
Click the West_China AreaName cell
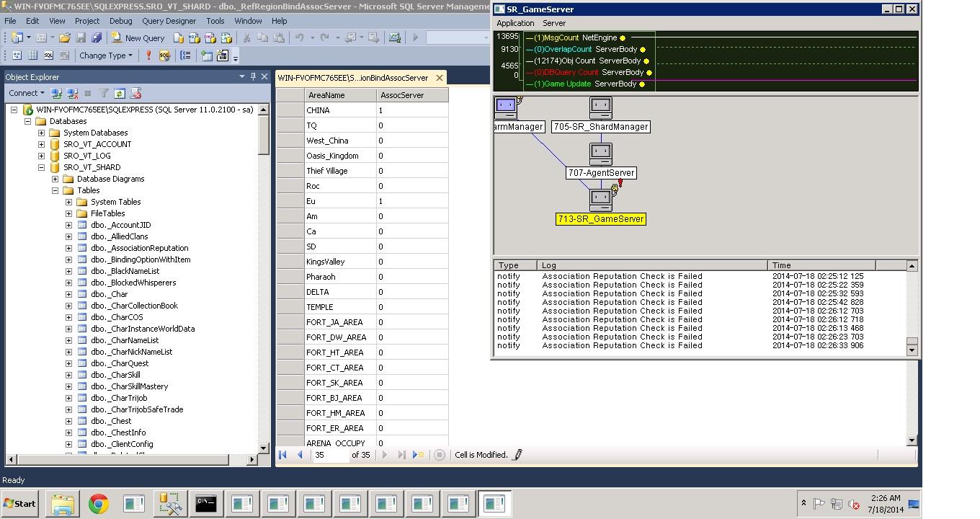(x=339, y=141)
